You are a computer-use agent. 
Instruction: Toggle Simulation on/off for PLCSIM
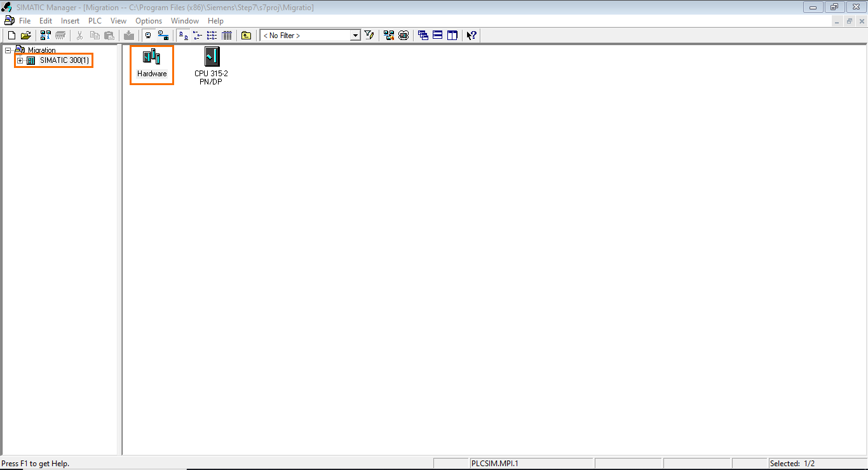pos(403,35)
